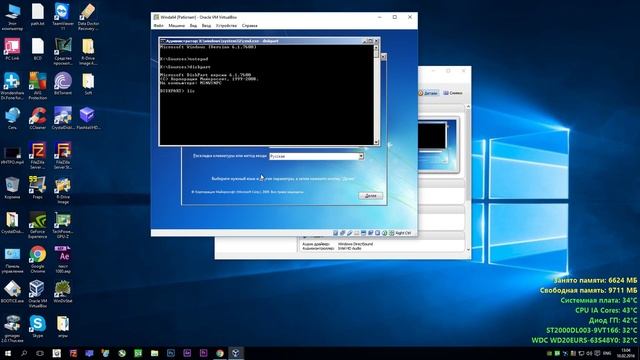Screen dimensions: 640x360
Task: Launch GeForce Experience desktop shortcut
Action: click(38, 225)
